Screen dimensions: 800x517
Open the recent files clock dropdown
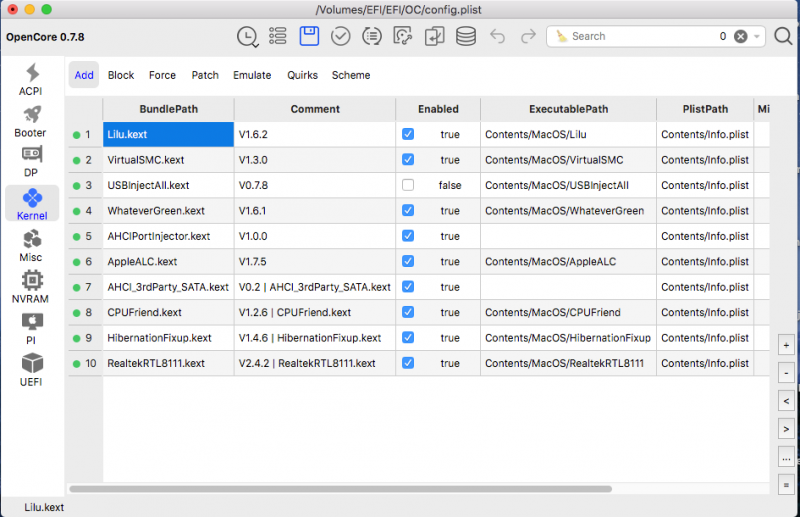pos(247,36)
